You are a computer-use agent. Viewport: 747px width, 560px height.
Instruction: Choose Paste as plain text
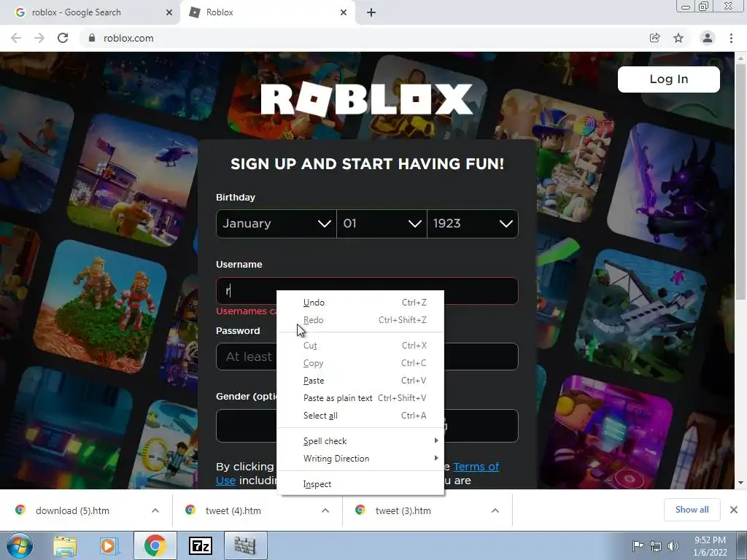pyautogui.click(x=360, y=398)
